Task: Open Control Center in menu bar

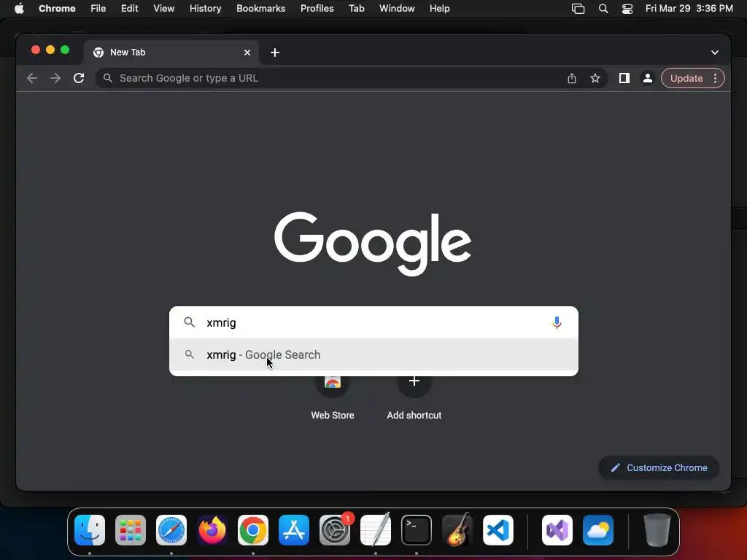Action: (627, 9)
